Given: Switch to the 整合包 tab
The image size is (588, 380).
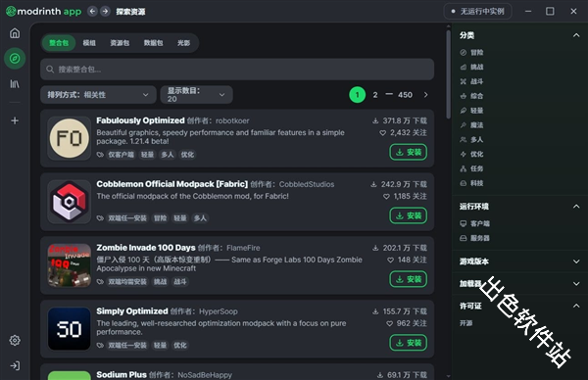Looking at the screenshot, I should coord(59,43).
